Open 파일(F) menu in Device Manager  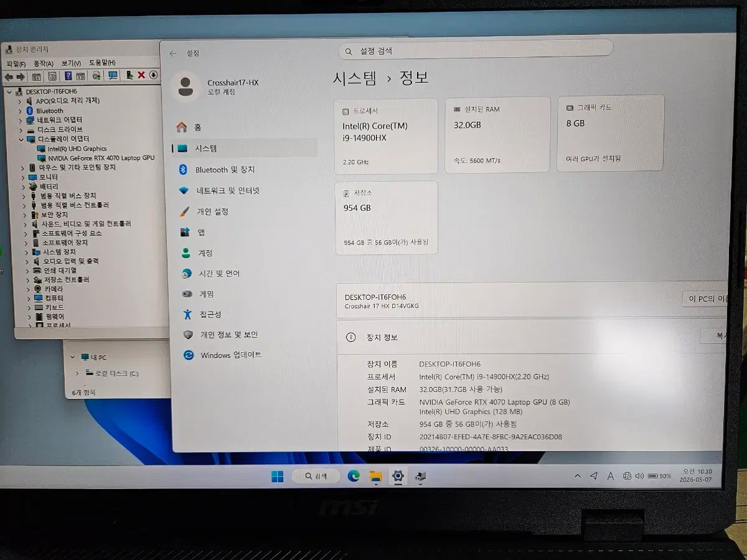[16, 63]
